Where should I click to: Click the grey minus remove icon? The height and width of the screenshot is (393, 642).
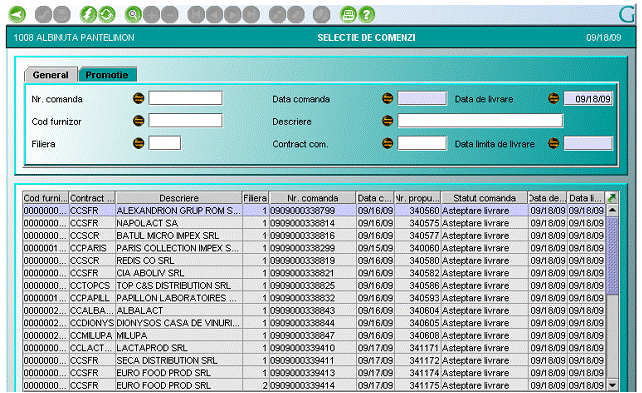pos(169,15)
